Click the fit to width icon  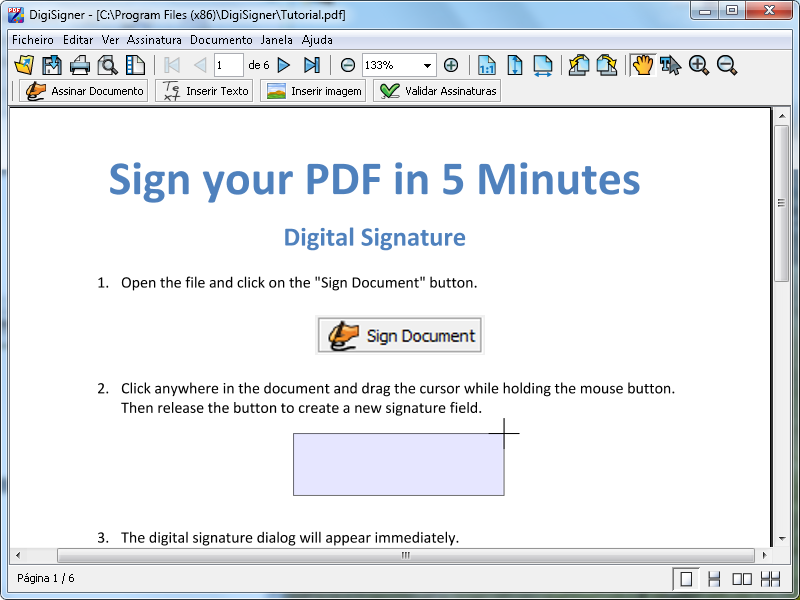click(543, 65)
